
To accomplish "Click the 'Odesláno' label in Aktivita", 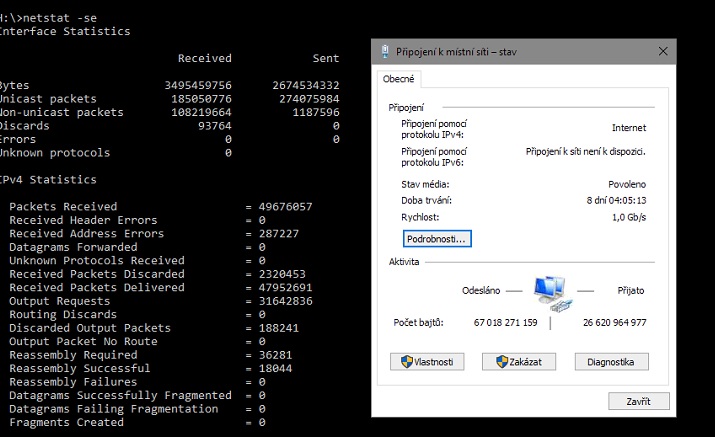I will coord(481,291).
